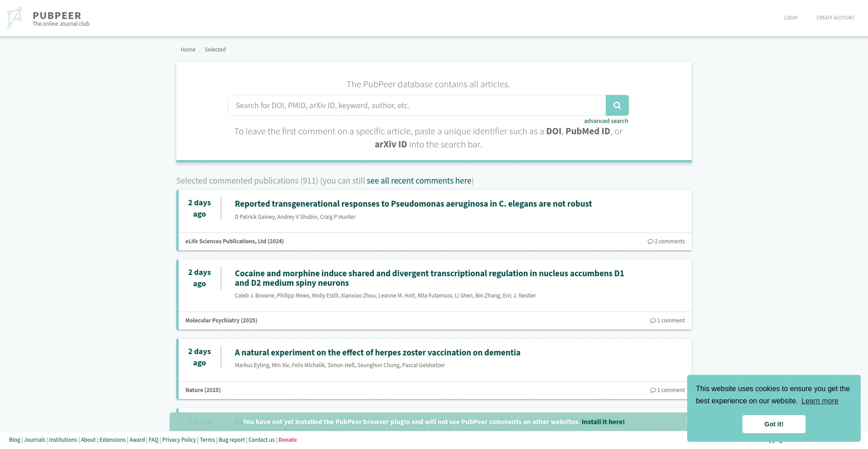Viewport: 868px width, 449px height.
Task: Select the Selected breadcrumb item
Action: tap(215, 49)
